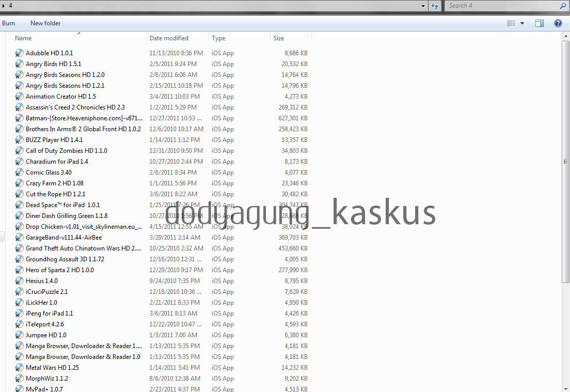The height and width of the screenshot is (392, 570).
Task: Click the Diner Dash Grilling Green icon
Action: tap(19, 216)
